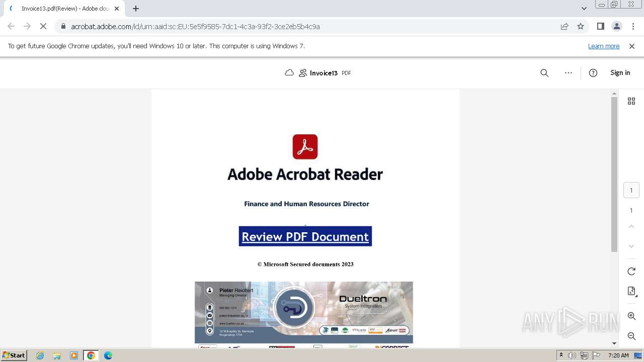644x362 pixels.
Task: Open the page fit options icon
Action: tap(631, 291)
